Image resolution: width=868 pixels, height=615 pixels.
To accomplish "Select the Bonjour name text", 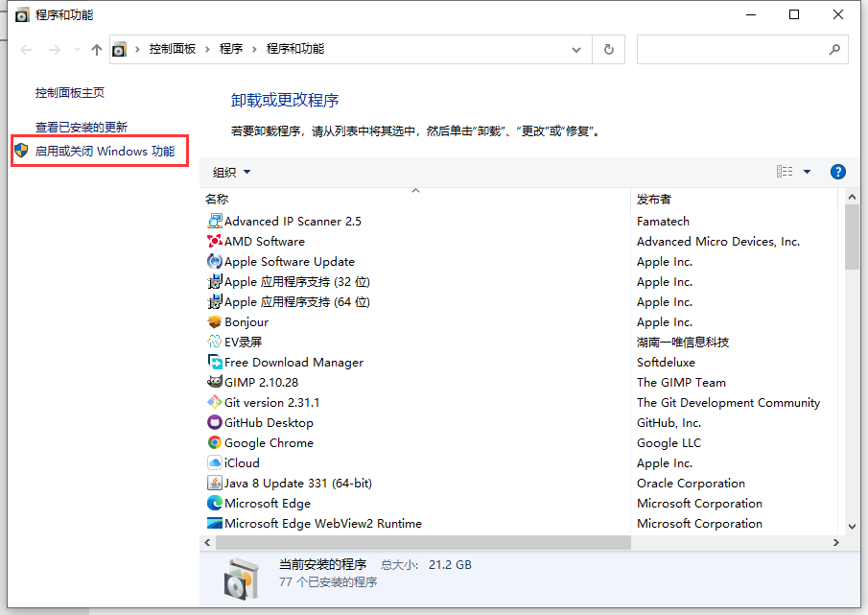I will click(246, 321).
